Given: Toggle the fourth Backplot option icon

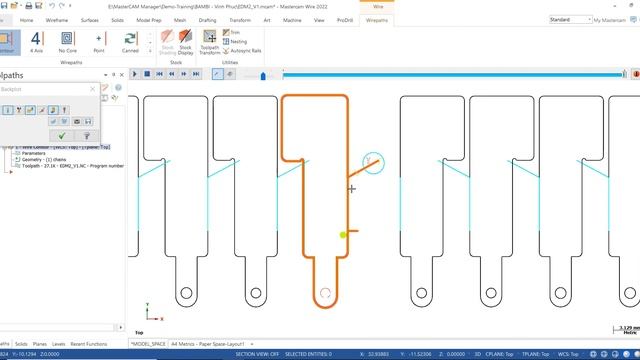Looking at the screenshot, I should coord(42,110).
